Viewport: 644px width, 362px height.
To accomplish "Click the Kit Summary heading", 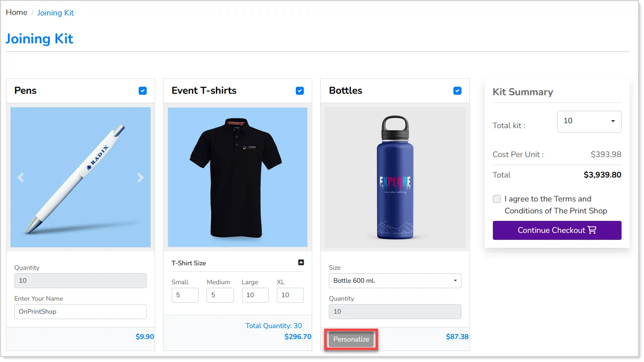I will (x=523, y=92).
